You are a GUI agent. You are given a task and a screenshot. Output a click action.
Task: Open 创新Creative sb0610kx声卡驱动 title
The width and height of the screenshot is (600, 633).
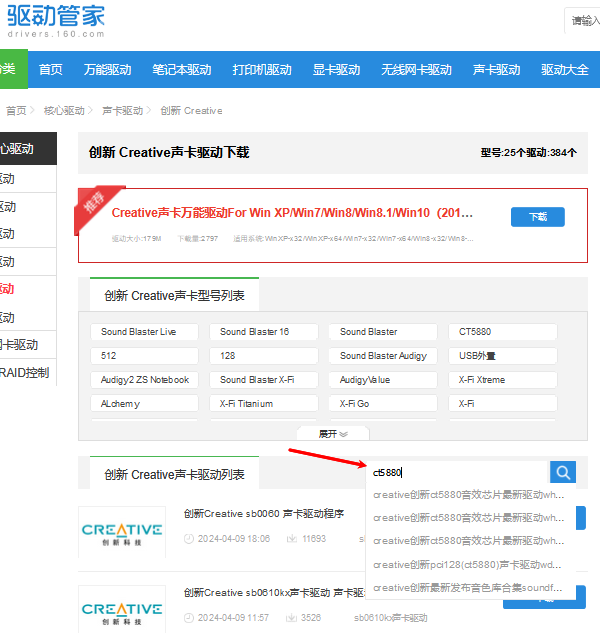coord(275,593)
